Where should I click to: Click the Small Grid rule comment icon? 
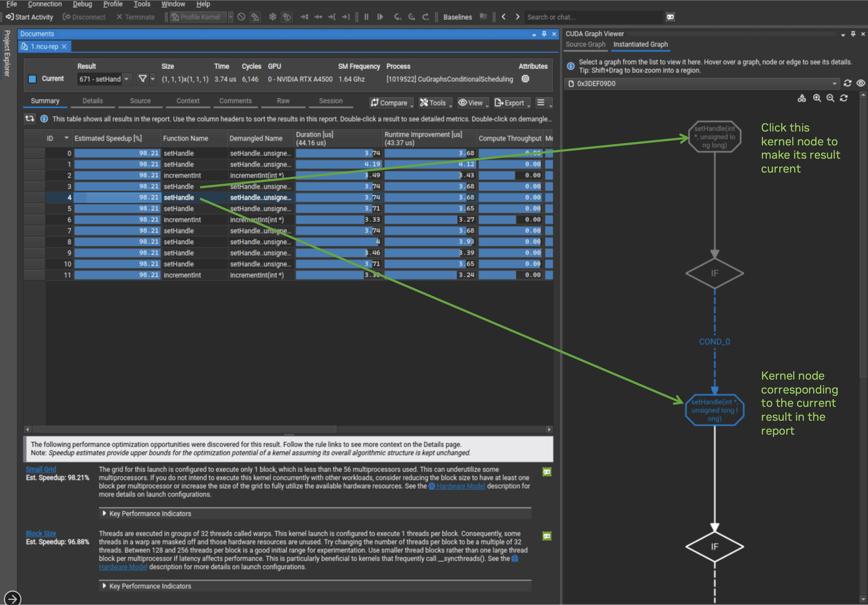547,472
